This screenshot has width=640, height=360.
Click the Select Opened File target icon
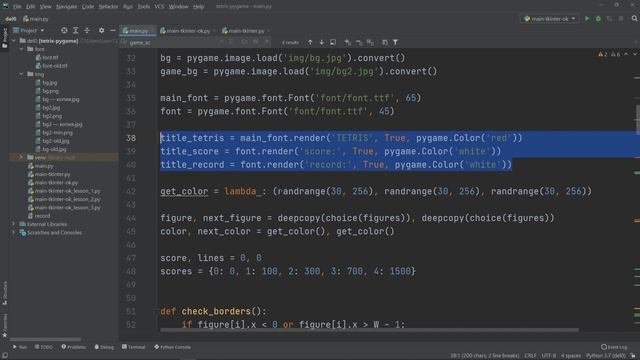[x=64, y=31]
